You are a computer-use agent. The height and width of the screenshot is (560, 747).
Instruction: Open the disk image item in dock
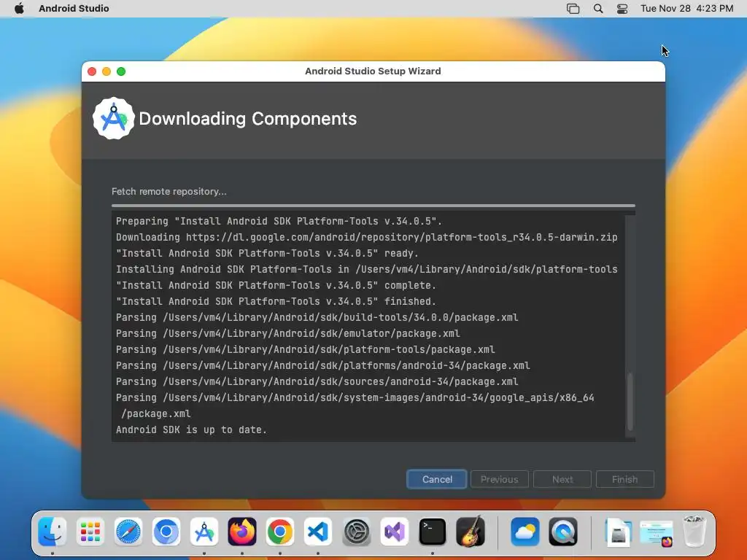(x=619, y=532)
